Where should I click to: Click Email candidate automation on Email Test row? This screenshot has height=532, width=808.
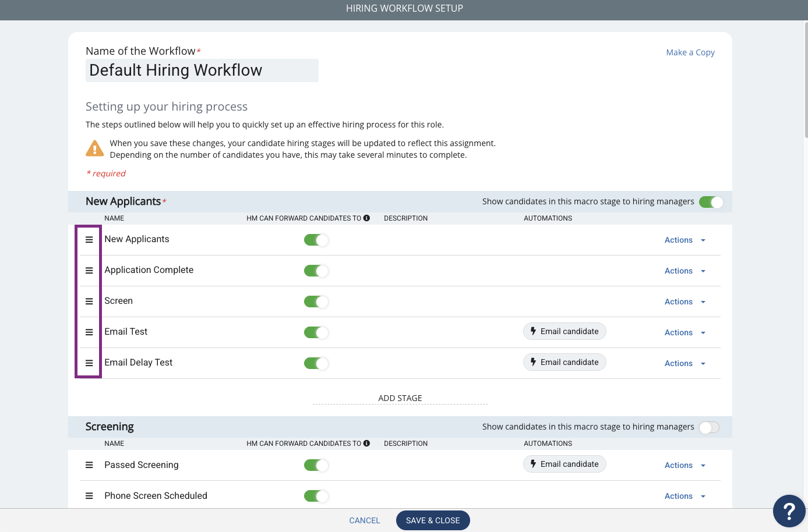(x=564, y=331)
